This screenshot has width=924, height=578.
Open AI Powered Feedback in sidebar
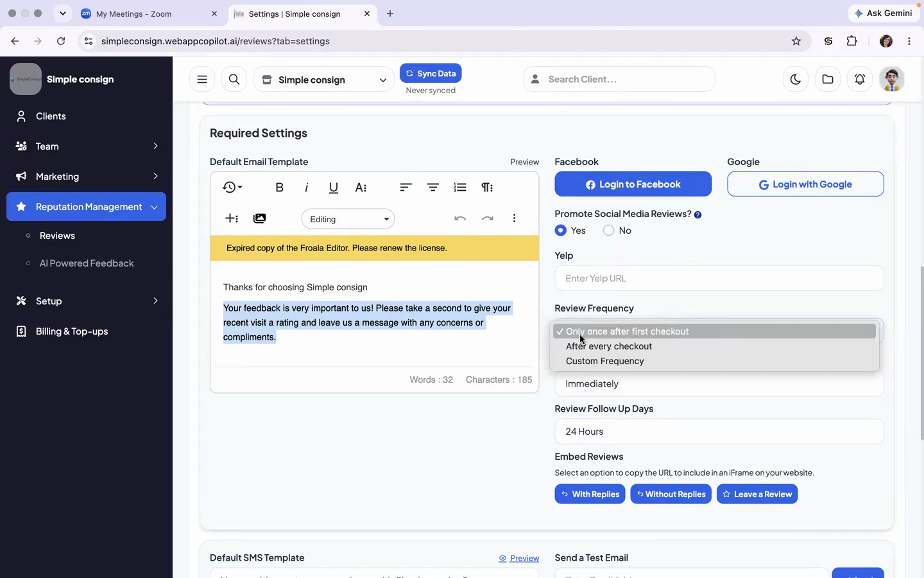coord(87,263)
